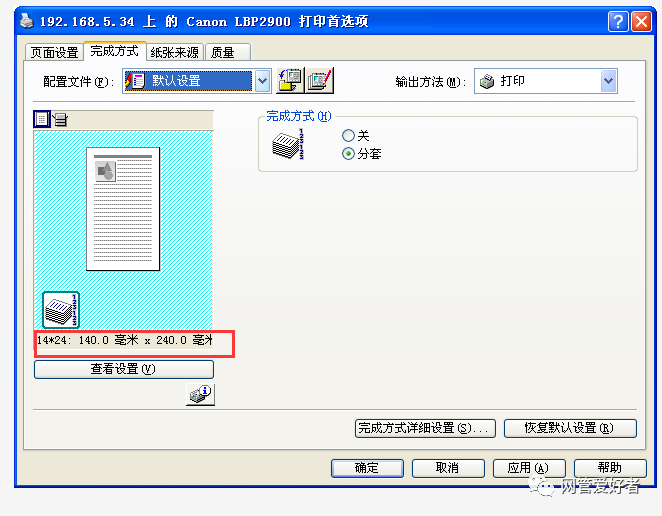The image size is (662, 516).
Task: Select the 关 (off) radio button
Action: tap(348, 136)
